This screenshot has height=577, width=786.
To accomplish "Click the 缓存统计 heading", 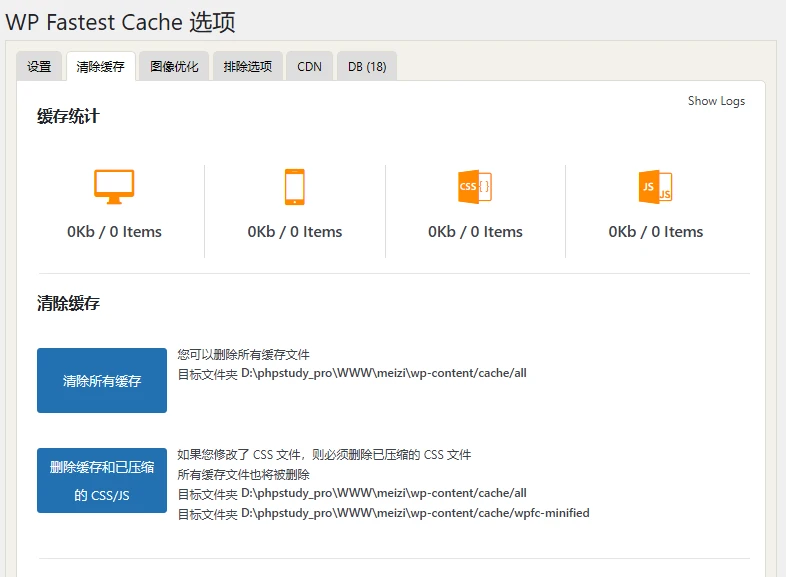I will click(x=68, y=116).
